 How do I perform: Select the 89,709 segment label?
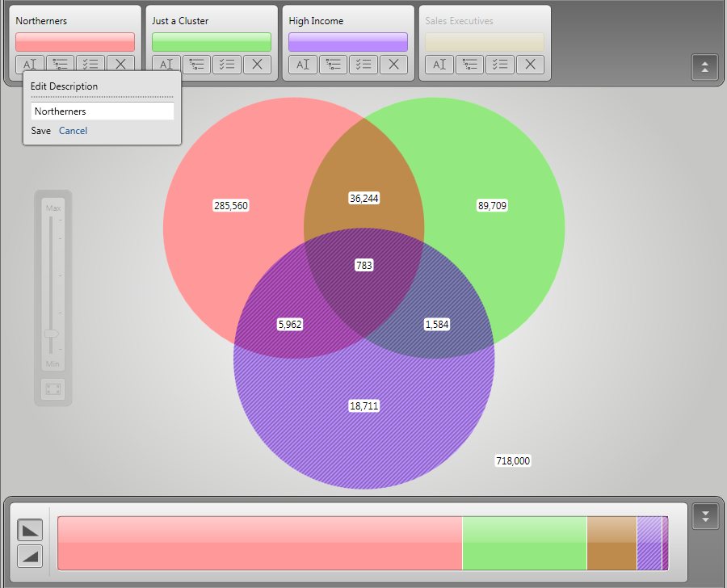pyautogui.click(x=492, y=205)
